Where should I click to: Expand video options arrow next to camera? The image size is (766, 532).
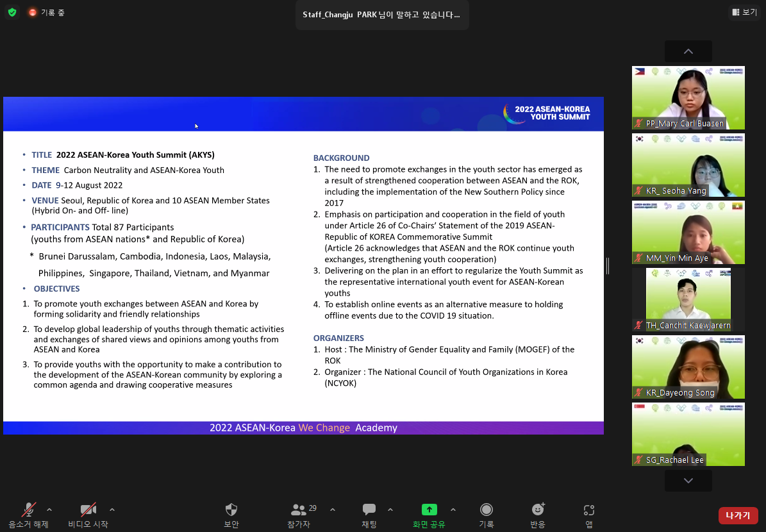112,510
